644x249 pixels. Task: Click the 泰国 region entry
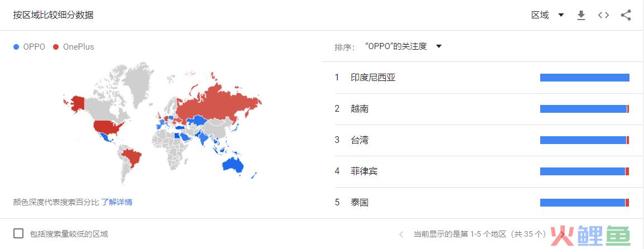point(482,203)
